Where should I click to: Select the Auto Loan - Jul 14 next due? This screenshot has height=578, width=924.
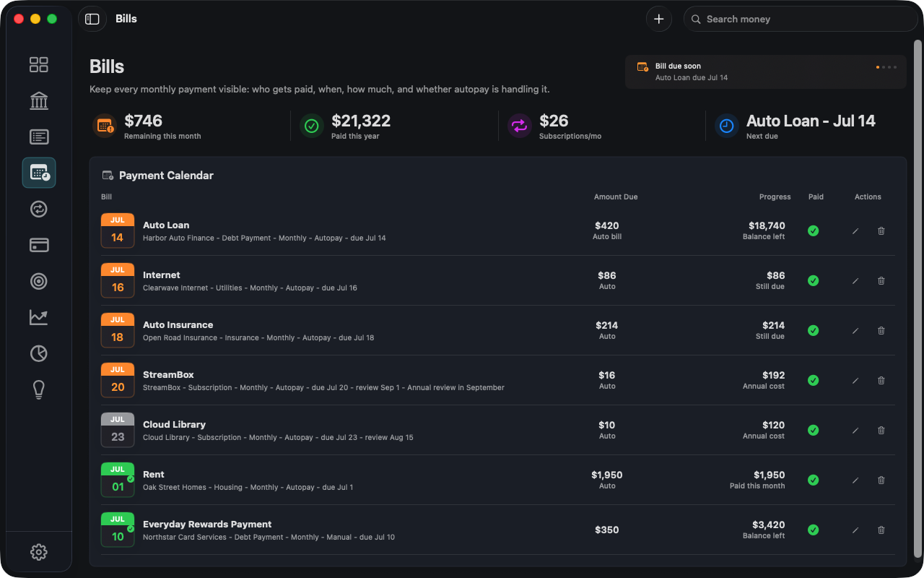[796, 126]
